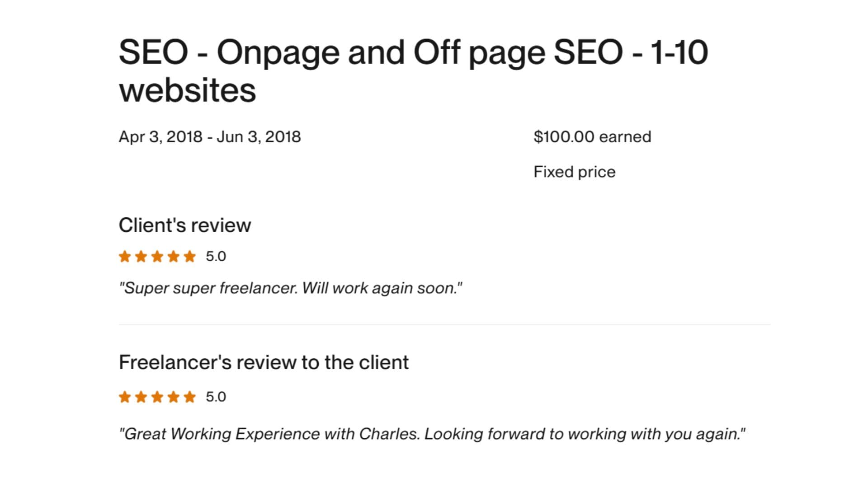Click the 5.0 score under Client's review
This screenshot has height=488, width=868.
point(216,256)
